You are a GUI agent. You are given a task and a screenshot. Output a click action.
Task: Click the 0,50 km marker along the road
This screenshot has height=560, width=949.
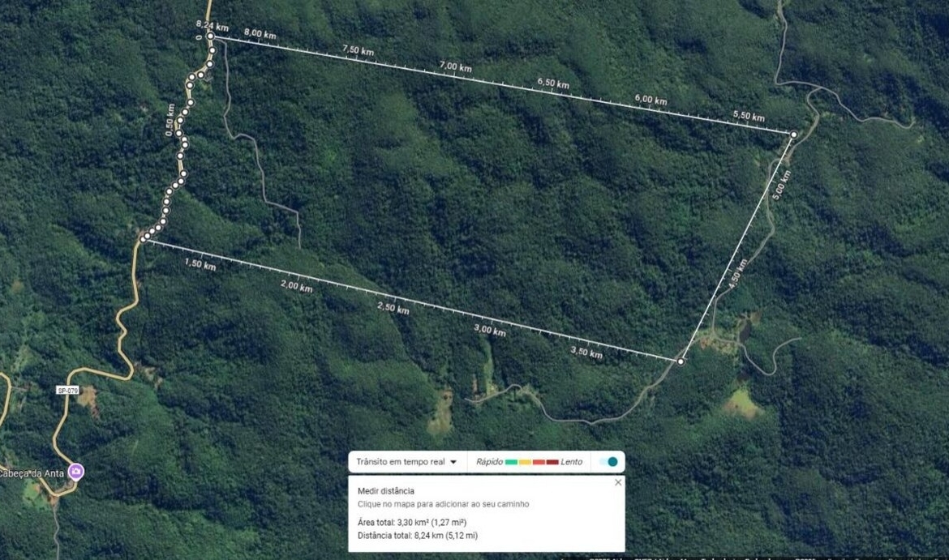point(170,120)
